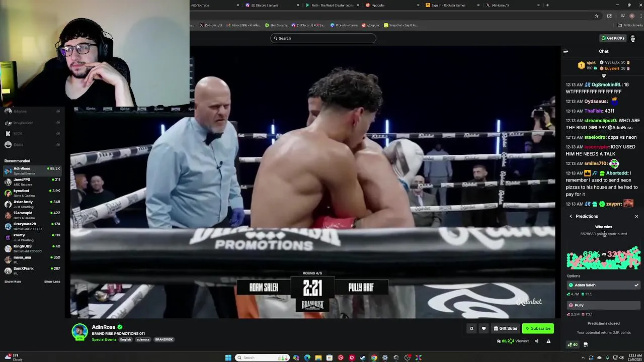Image resolution: width=644 pixels, height=362 pixels.
Task: Expand list with Show More
Action: (x=13, y=282)
